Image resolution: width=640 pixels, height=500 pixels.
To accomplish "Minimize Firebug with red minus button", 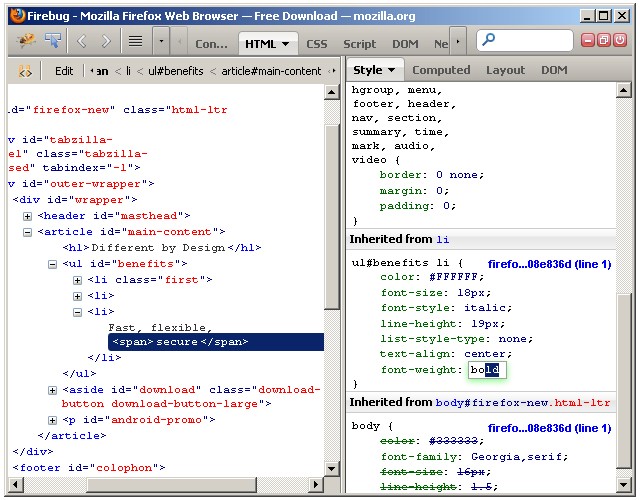I will coord(588,40).
